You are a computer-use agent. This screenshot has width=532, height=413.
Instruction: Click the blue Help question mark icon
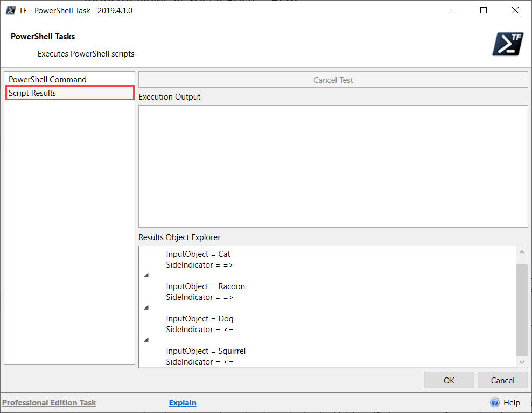click(494, 402)
